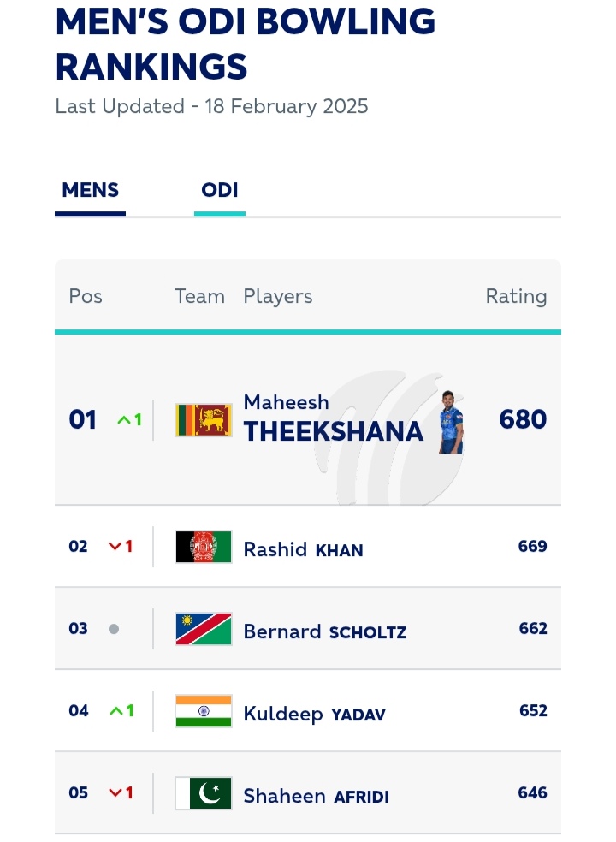Open Kuldeep Yadav's player profile
This screenshot has width=616, height=842.
coord(314,714)
